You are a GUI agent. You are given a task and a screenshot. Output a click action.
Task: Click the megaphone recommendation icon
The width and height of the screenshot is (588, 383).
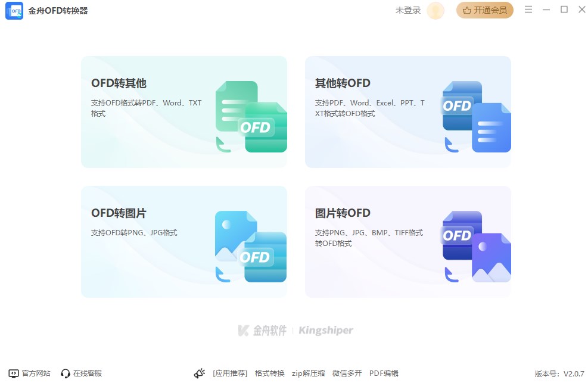[x=200, y=373]
